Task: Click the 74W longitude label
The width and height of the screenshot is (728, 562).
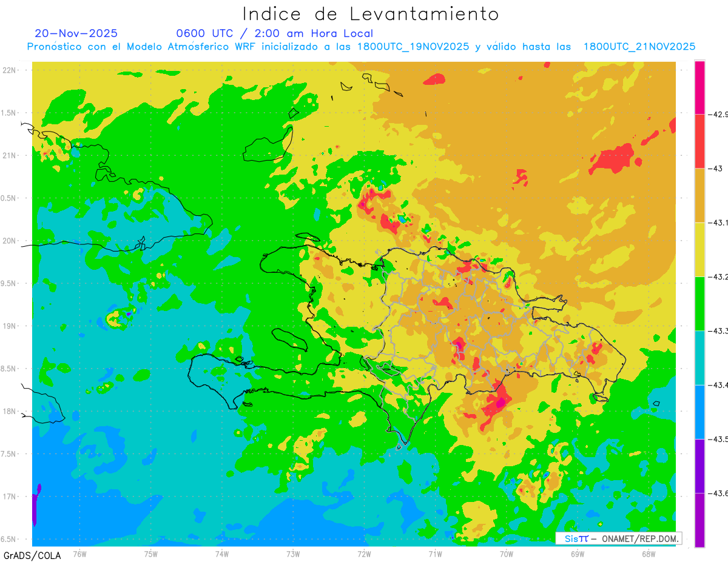Action: tap(222, 554)
